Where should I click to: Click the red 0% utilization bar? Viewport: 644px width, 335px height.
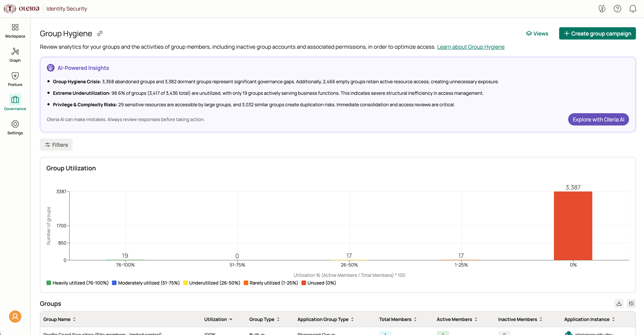click(x=573, y=226)
